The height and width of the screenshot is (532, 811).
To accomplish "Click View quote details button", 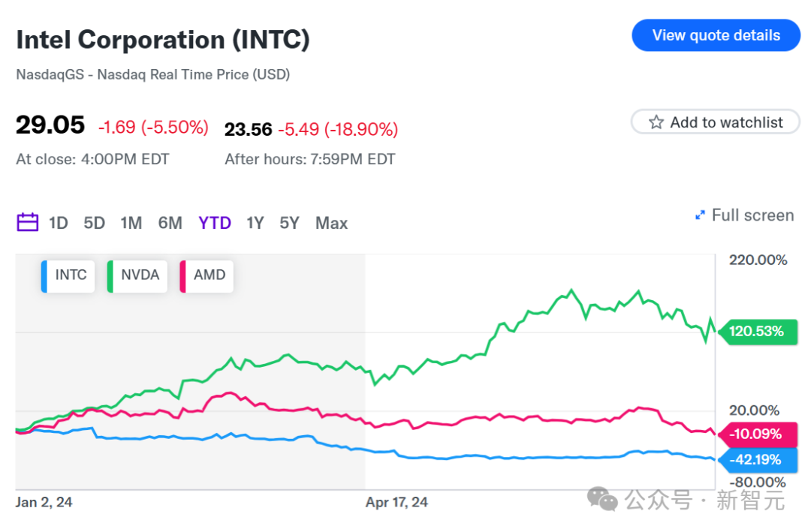I will click(716, 35).
